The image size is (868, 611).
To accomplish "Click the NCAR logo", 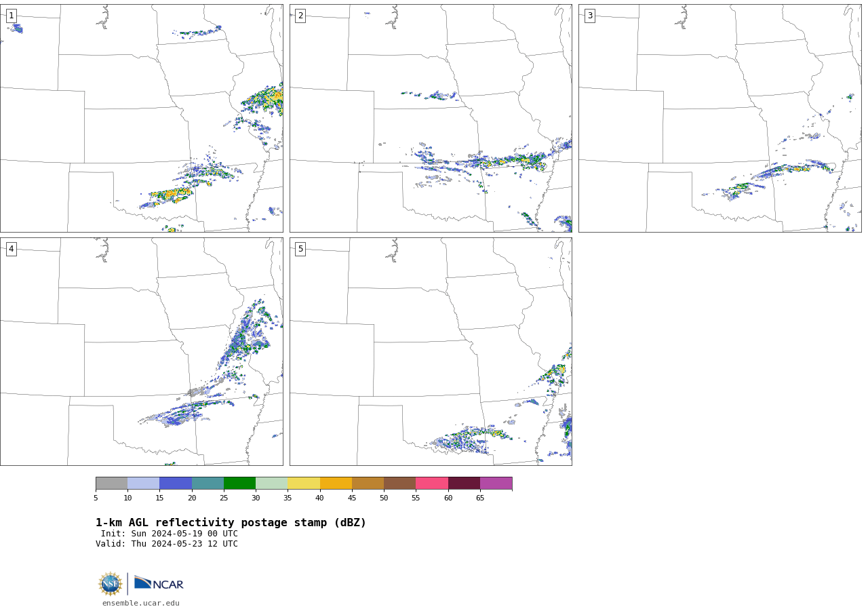I will (x=159, y=583).
